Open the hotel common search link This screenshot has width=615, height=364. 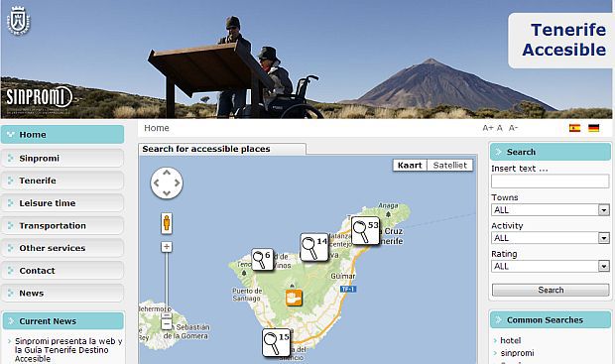[511, 340]
